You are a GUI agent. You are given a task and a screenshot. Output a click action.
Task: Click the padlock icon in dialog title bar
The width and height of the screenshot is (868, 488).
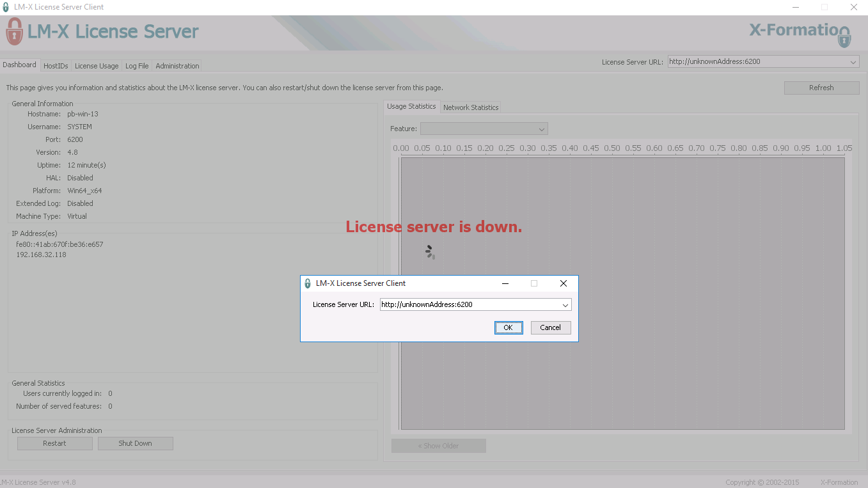click(x=308, y=283)
